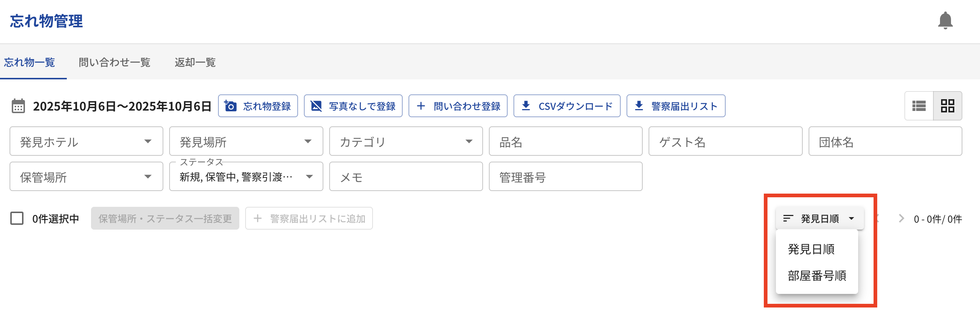Expand the 保管場所 dropdown

tap(86, 177)
